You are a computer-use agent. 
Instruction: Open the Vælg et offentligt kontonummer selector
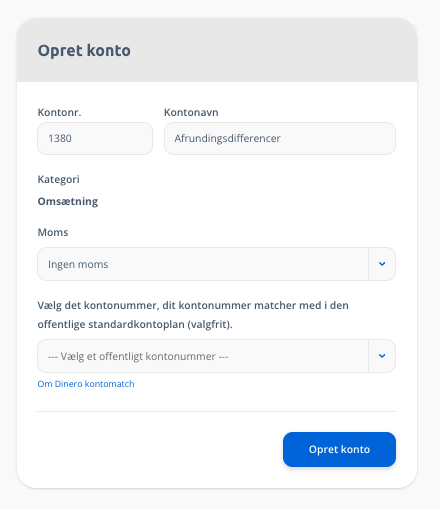pyautogui.click(x=216, y=356)
